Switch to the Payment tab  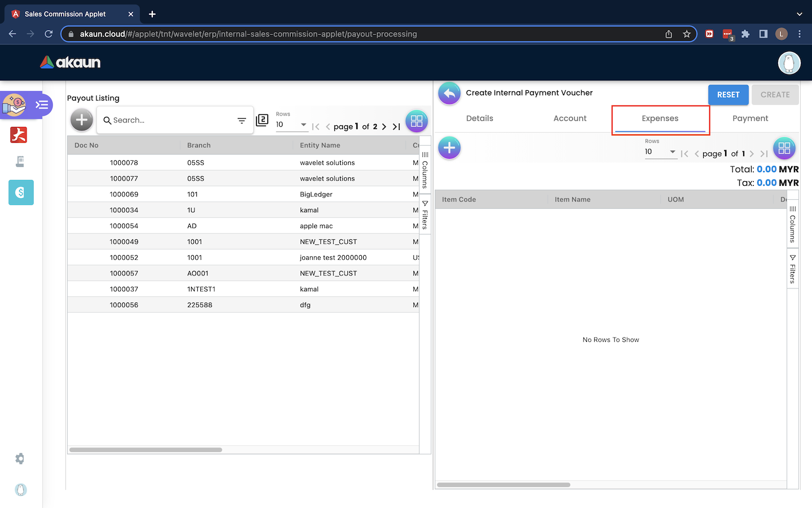coord(750,119)
